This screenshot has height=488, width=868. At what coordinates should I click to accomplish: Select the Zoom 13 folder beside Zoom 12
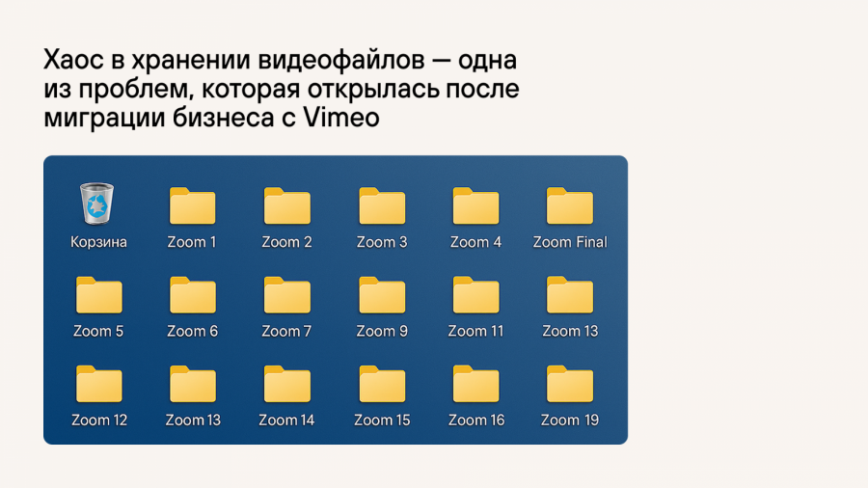192,384
